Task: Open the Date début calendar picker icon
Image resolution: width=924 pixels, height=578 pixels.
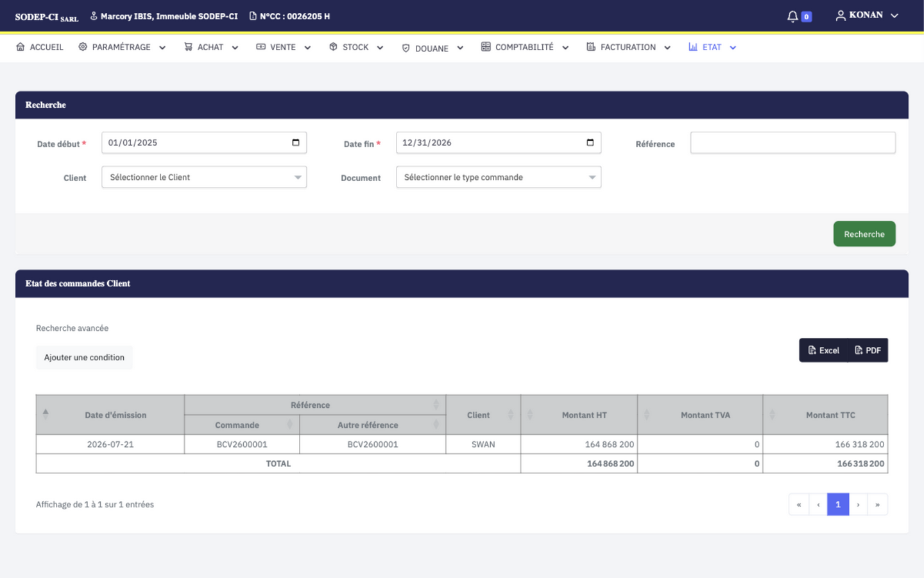Action: (x=296, y=143)
